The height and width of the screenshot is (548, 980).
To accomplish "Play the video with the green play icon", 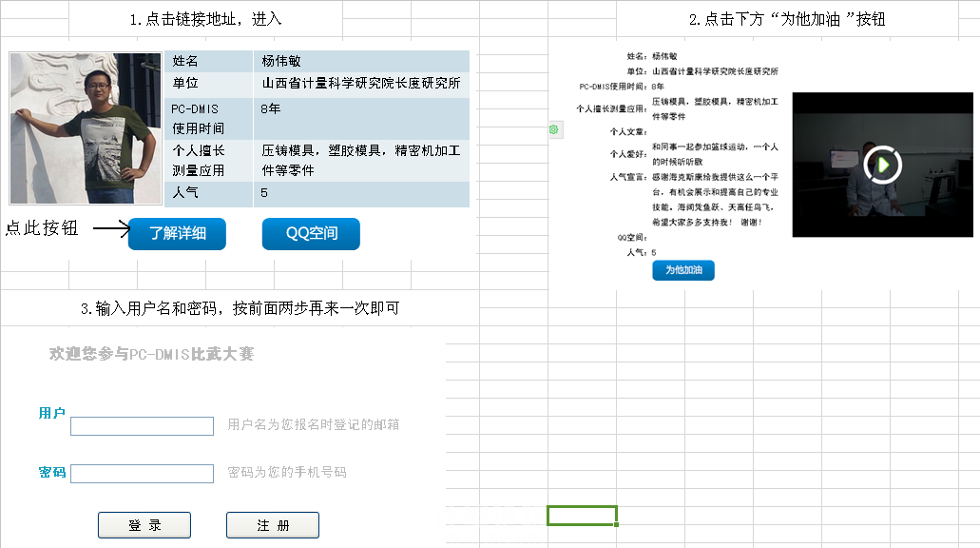I will [883, 165].
